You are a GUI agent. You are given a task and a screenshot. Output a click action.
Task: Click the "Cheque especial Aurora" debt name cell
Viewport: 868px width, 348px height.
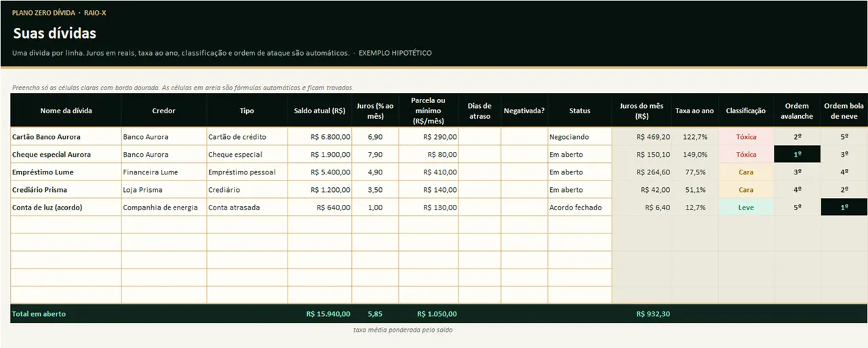pyautogui.click(x=66, y=154)
